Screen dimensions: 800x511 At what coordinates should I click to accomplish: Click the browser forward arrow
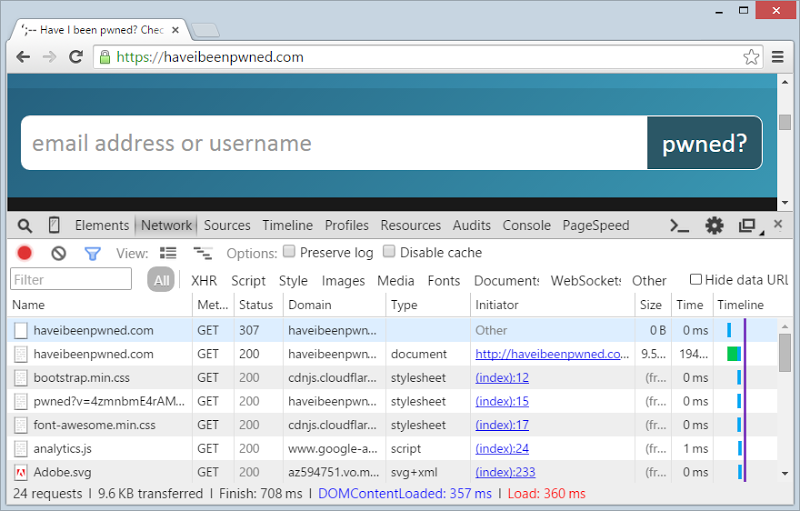pos(49,57)
